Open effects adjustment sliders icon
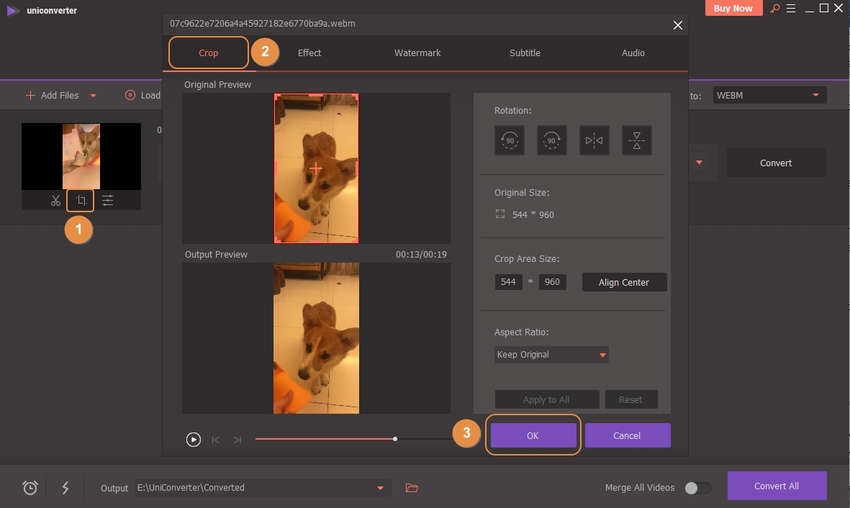 point(107,201)
